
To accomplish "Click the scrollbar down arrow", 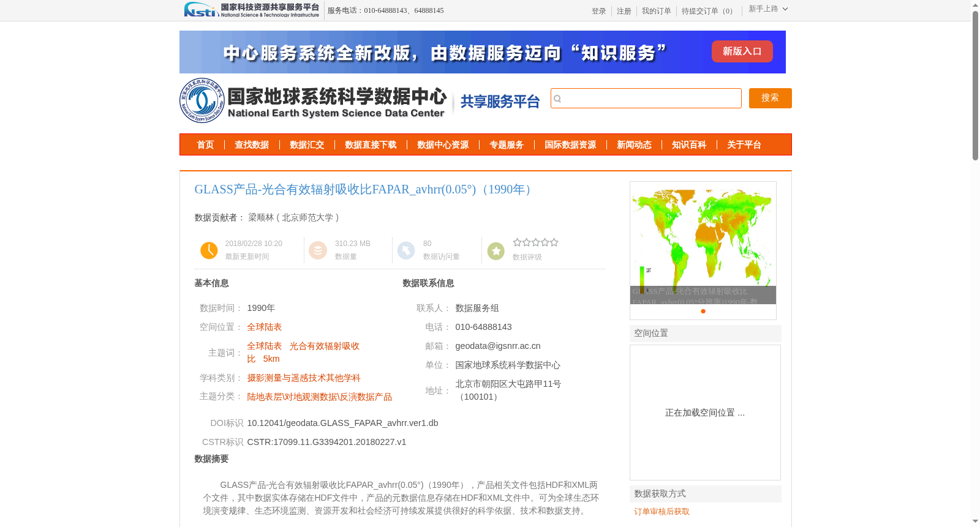I will pos(975,521).
